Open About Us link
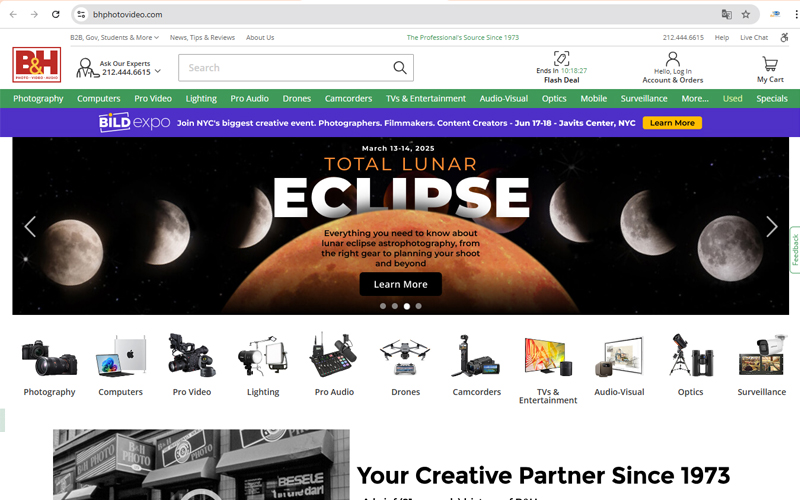This screenshot has height=500, width=800. (260, 37)
